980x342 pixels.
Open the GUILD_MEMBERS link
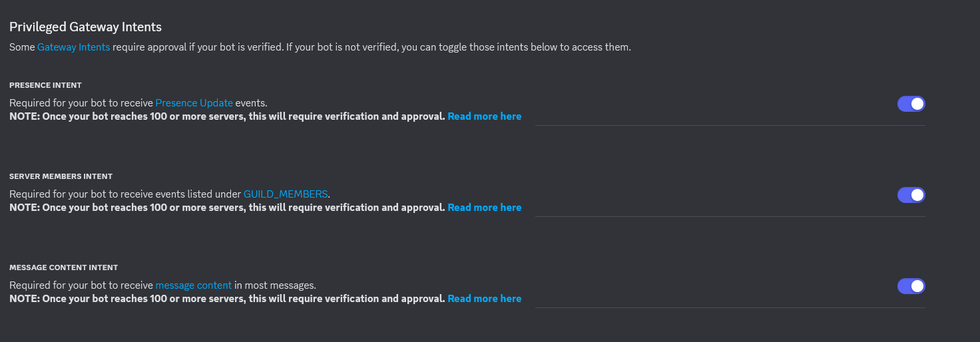coord(286,194)
